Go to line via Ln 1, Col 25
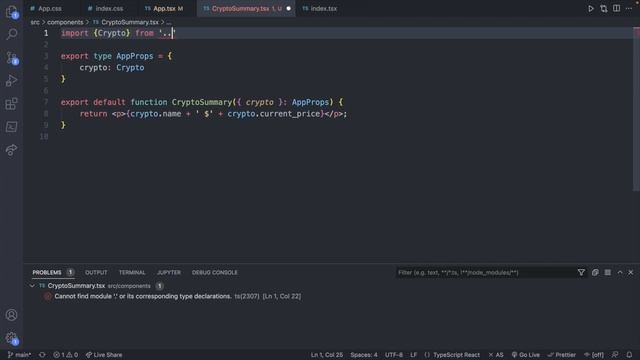The width and height of the screenshot is (640, 360). (x=327, y=355)
